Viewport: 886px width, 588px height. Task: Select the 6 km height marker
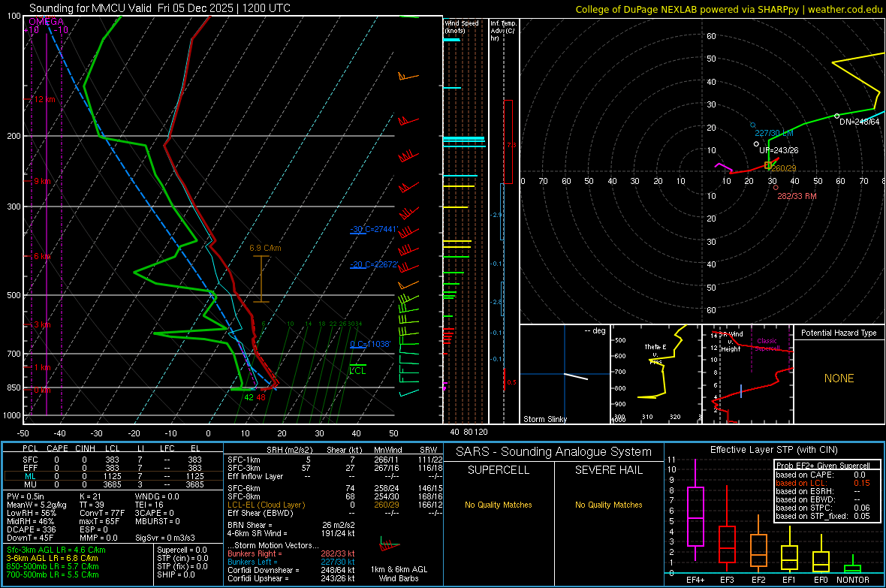click(x=42, y=256)
